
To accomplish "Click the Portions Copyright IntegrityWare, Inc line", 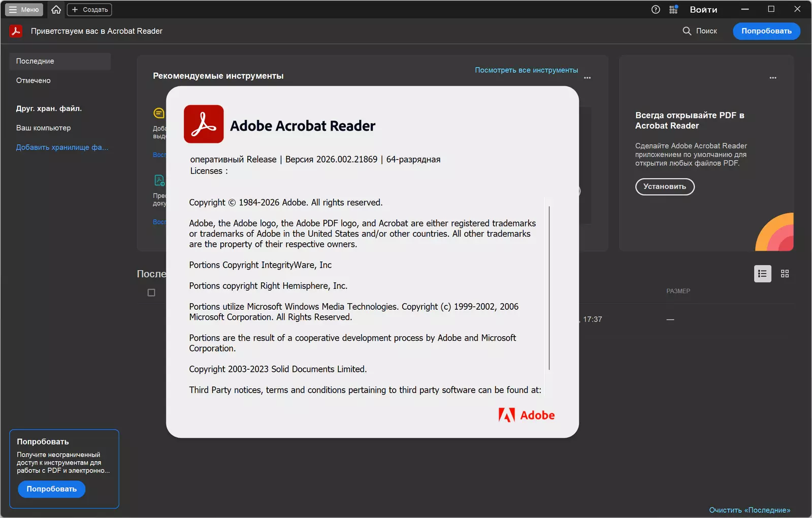I will [x=261, y=265].
